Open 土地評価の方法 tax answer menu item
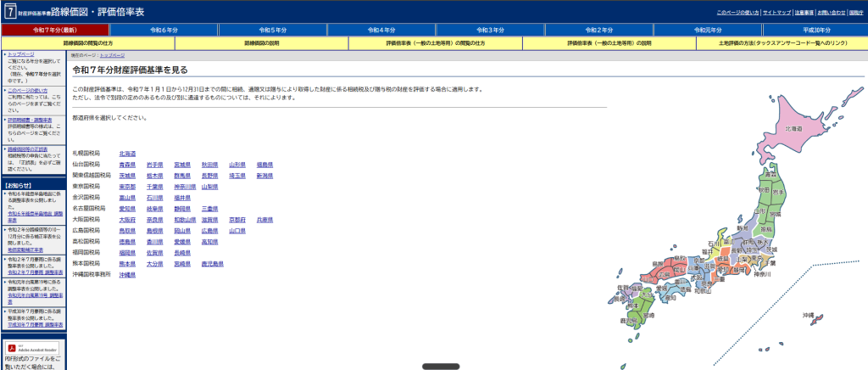The height and width of the screenshot is (370, 868). pos(781,42)
